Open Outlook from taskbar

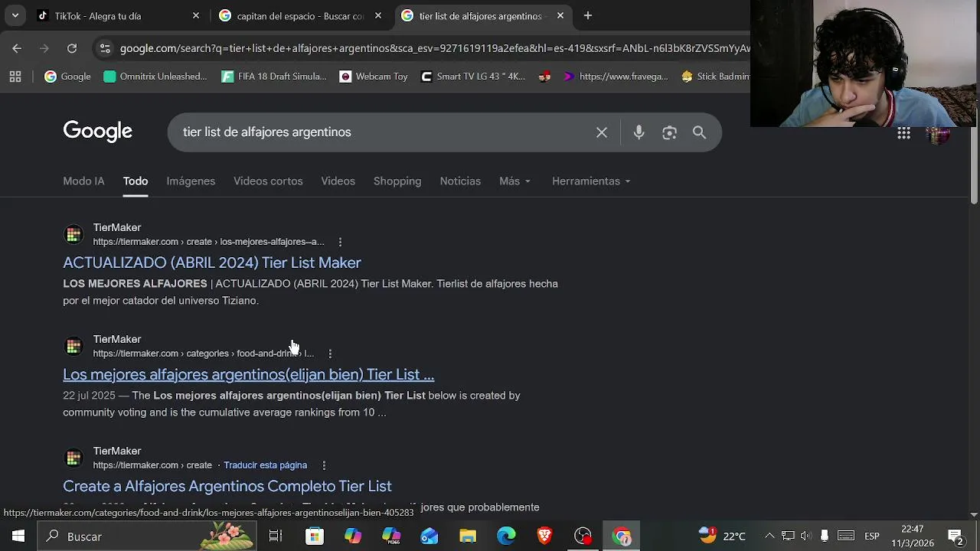pyautogui.click(x=430, y=536)
